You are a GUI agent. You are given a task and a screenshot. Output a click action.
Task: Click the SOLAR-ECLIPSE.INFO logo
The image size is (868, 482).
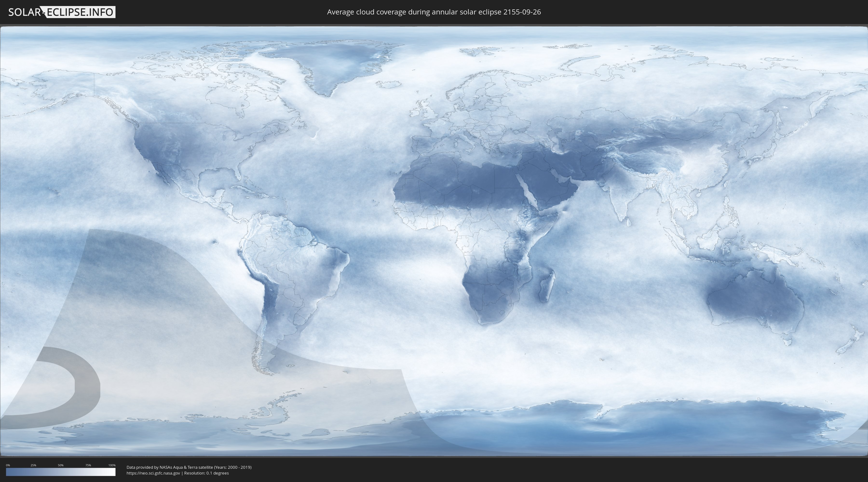pyautogui.click(x=62, y=12)
